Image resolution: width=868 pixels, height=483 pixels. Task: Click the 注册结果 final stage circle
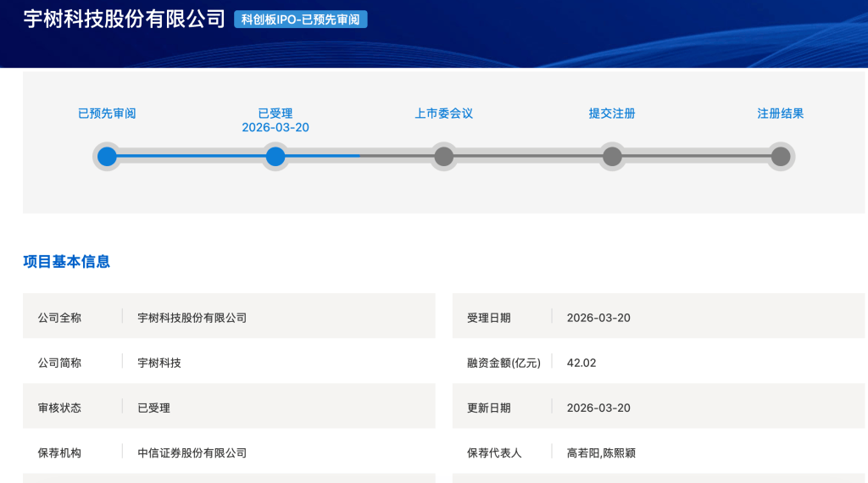point(781,157)
